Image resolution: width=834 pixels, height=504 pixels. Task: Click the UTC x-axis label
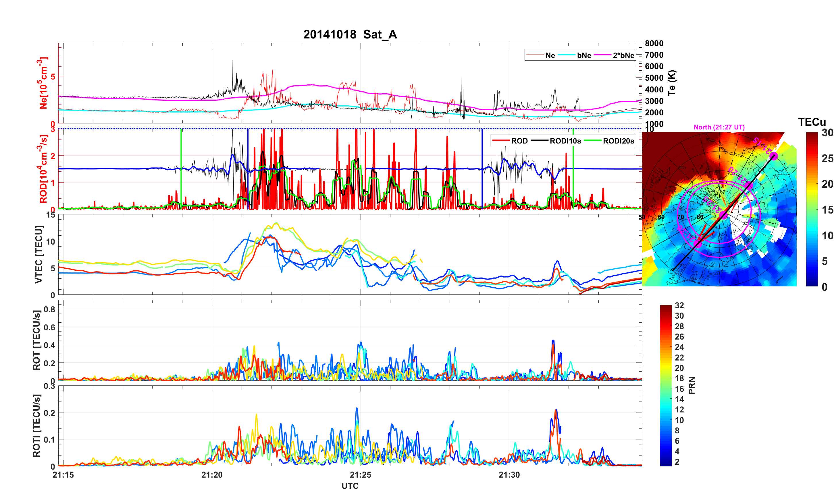click(350, 486)
